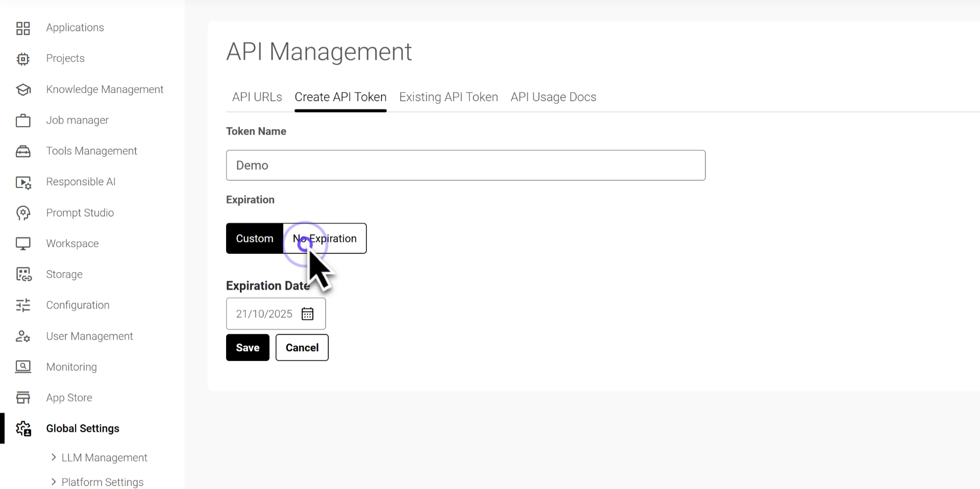Open the Monitoring panel
980x489 pixels.
pyautogui.click(x=71, y=366)
